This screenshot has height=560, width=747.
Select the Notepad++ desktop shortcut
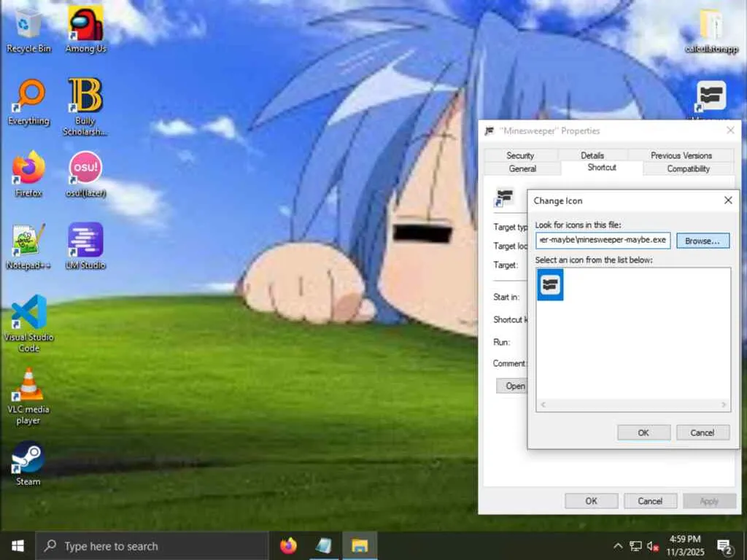tap(28, 246)
